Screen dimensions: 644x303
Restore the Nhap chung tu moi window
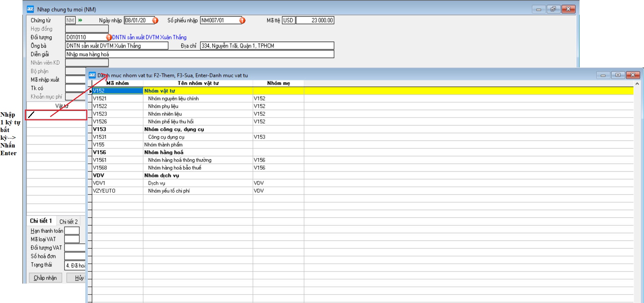553,9
